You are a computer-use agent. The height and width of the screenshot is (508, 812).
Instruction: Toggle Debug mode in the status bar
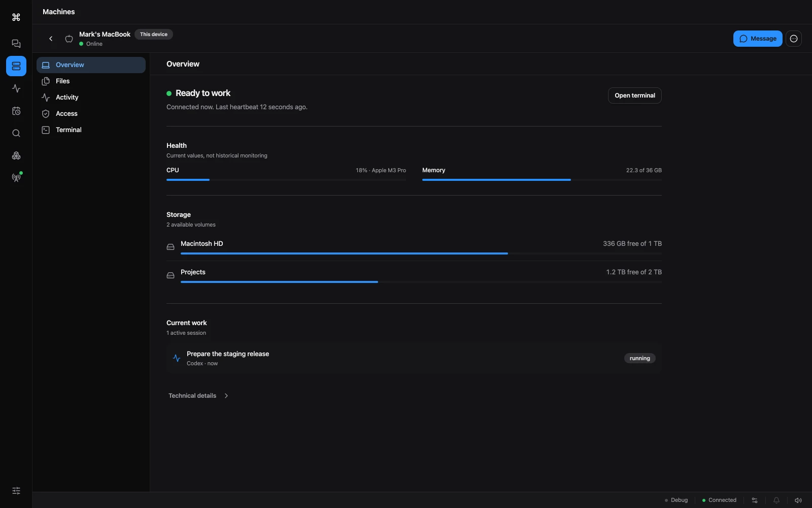(676, 500)
